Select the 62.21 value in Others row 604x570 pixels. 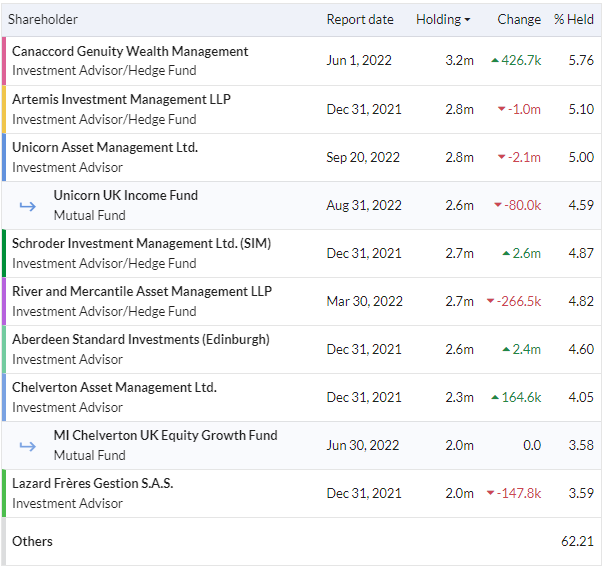[577, 541]
